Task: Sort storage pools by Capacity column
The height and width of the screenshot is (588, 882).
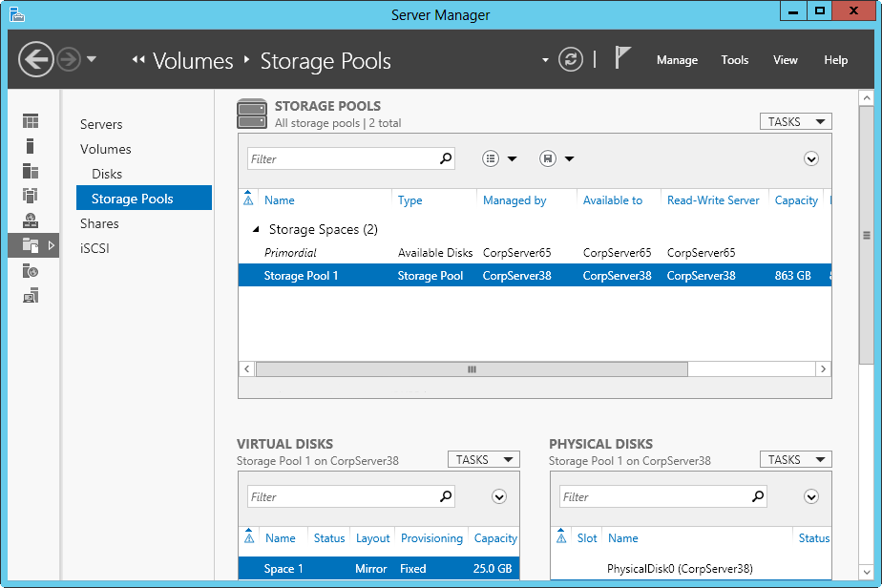Action: (x=796, y=200)
